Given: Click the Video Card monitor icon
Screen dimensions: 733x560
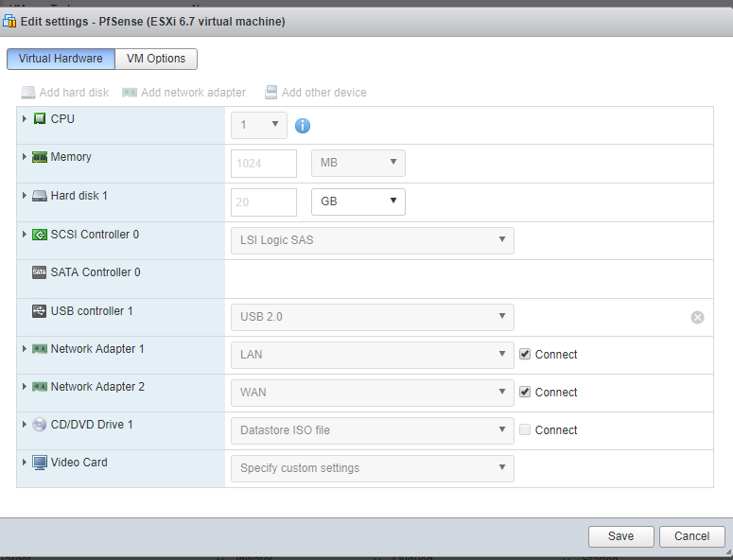Looking at the screenshot, I should [40, 463].
